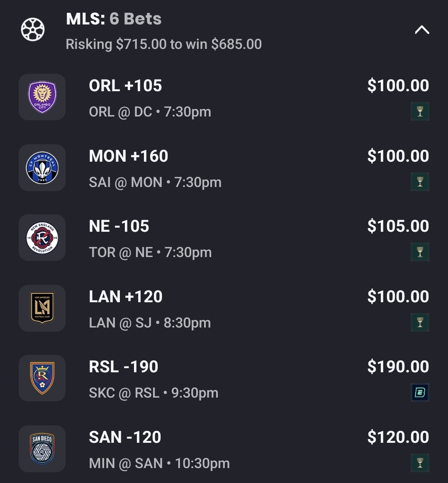Open the LAN +120 bet entry
This screenshot has height=483, width=448.
pyautogui.click(x=126, y=297)
